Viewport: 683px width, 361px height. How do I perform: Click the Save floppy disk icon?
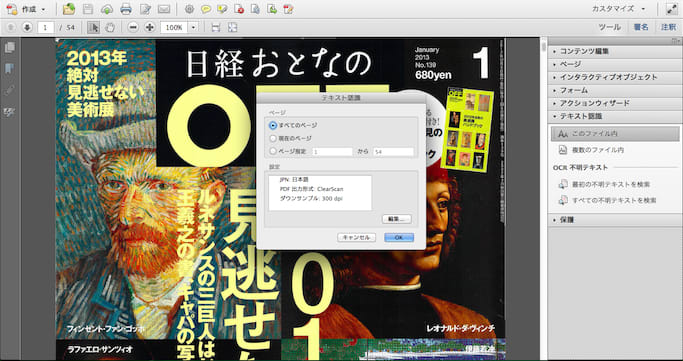click(x=88, y=9)
